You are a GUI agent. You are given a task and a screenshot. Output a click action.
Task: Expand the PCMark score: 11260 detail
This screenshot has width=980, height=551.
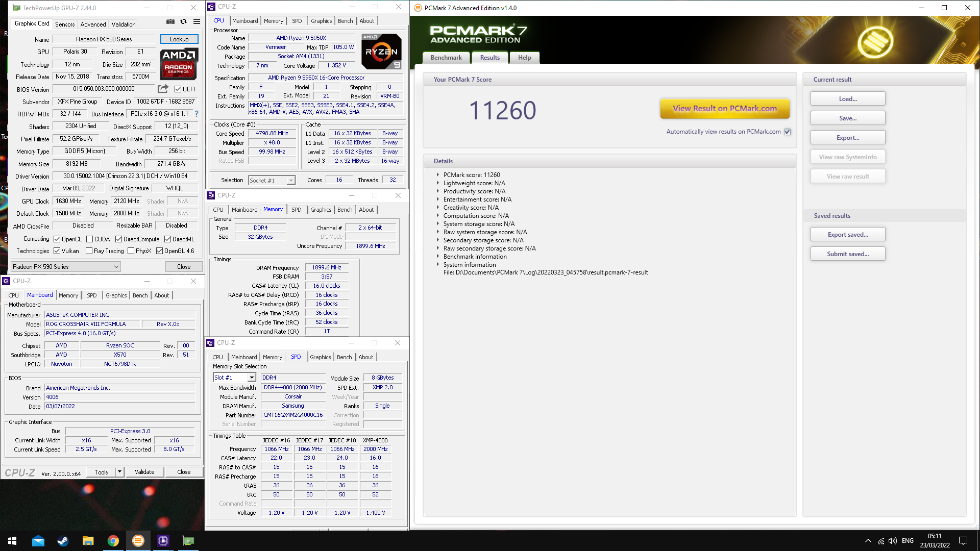[x=437, y=175]
